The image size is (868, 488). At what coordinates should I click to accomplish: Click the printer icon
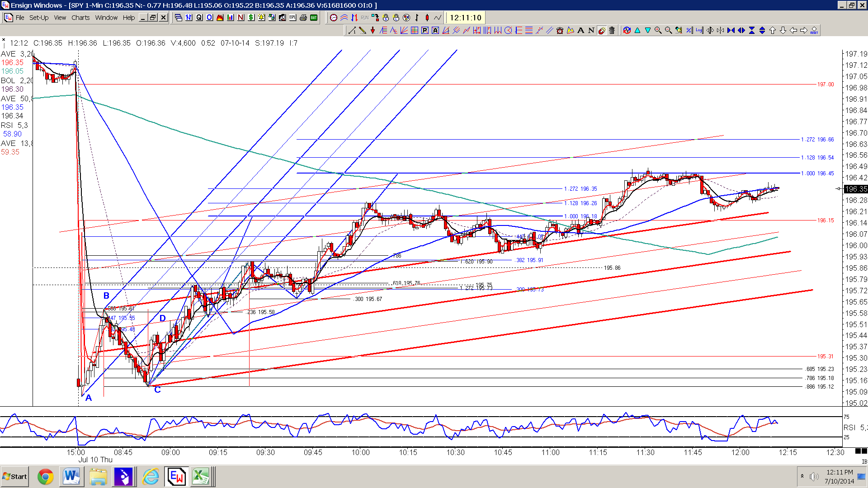[303, 18]
